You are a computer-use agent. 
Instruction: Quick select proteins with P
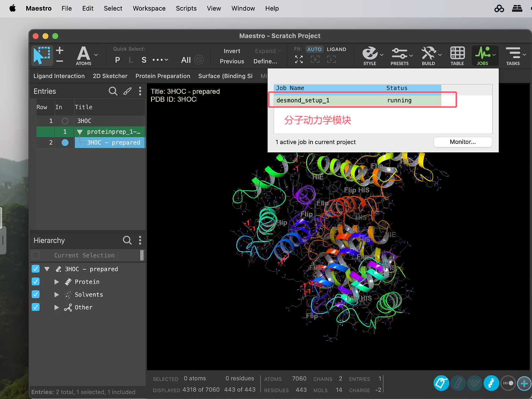[x=118, y=60]
